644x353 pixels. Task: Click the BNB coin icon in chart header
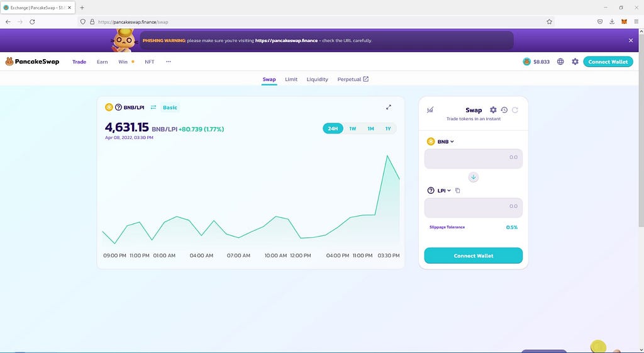(x=109, y=107)
